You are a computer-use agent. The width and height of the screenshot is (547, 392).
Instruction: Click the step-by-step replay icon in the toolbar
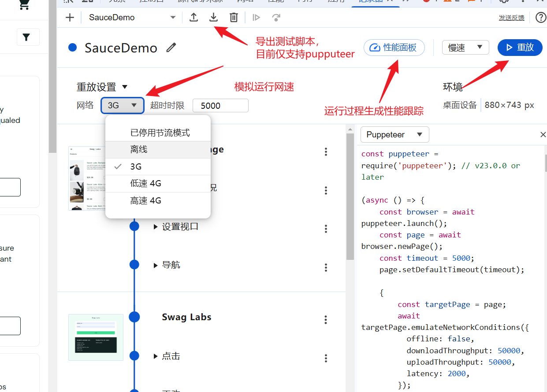(256, 18)
